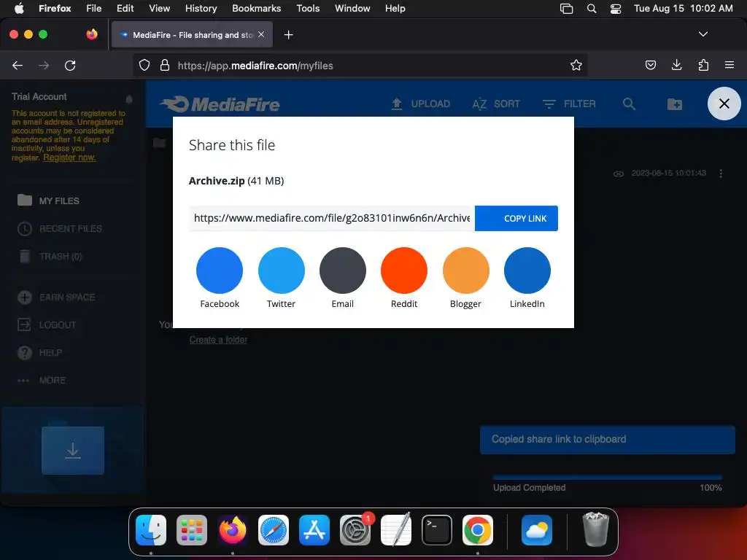
Task: Click the download drop box in sidebar
Action: tap(72, 450)
